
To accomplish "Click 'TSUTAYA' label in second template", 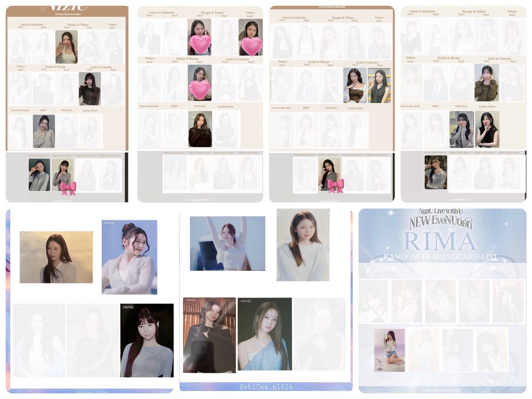I will tap(199, 106).
